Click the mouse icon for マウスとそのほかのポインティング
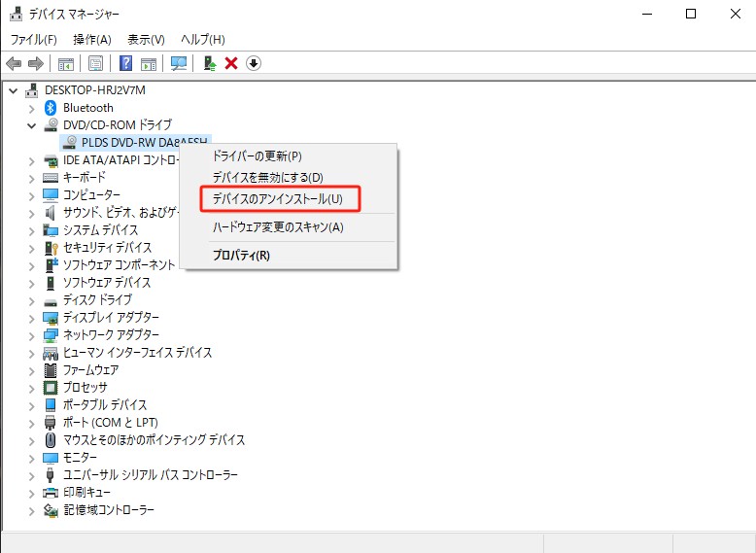The image size is (756, 553). [51, 439]
